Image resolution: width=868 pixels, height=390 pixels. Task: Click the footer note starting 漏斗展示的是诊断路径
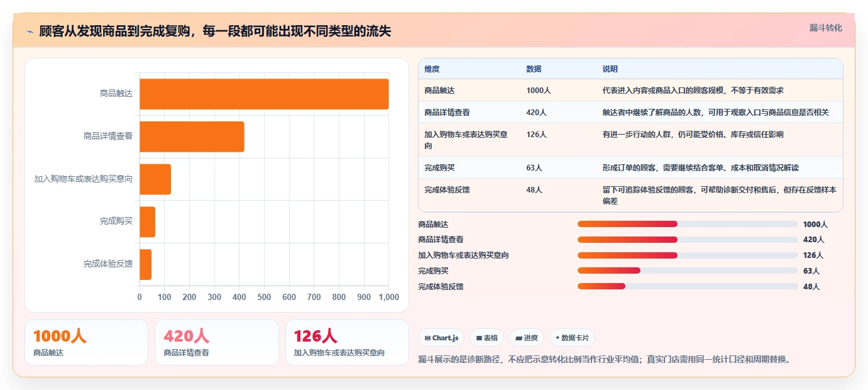(x=604, y=360)
